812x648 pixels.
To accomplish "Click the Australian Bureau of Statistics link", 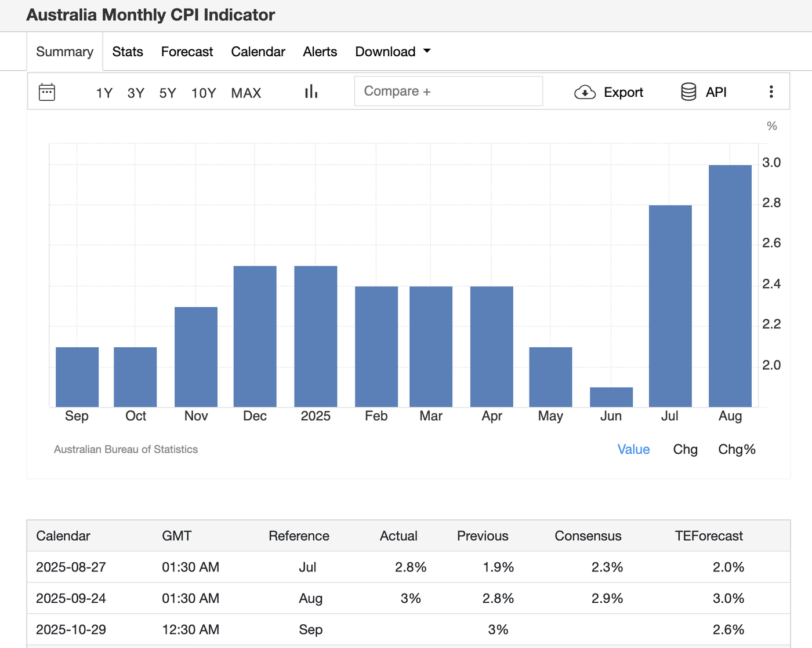I will coord(125,449).
